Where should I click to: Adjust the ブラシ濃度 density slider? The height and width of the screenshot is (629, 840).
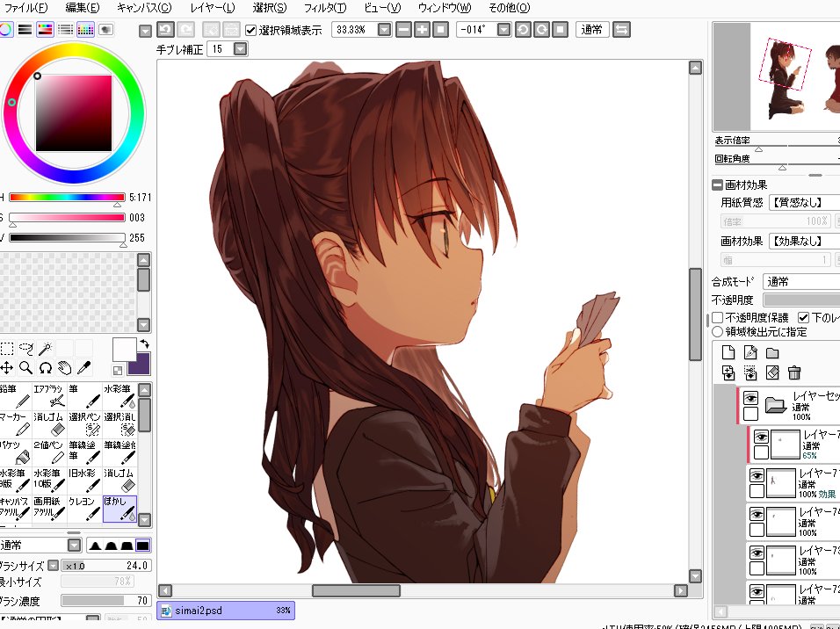tap(105, 601)
